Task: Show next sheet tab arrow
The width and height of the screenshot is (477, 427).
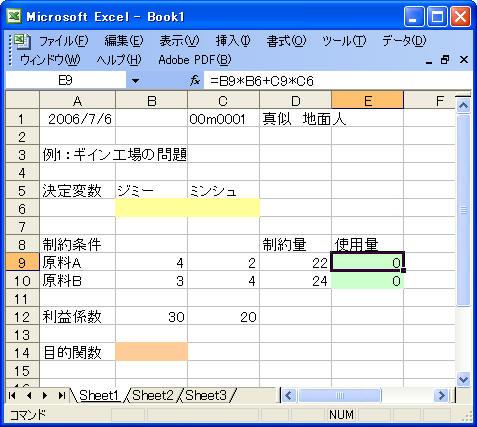Action: coord(45,396)
